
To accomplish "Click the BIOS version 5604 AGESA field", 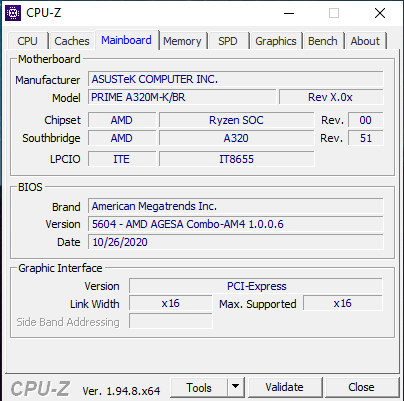I will (236, 224).
